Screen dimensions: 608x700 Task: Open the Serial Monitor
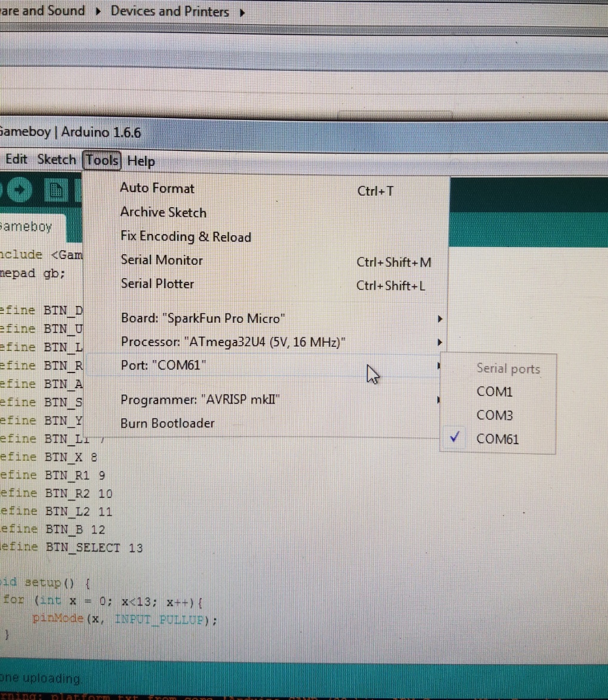click(267, 260)
